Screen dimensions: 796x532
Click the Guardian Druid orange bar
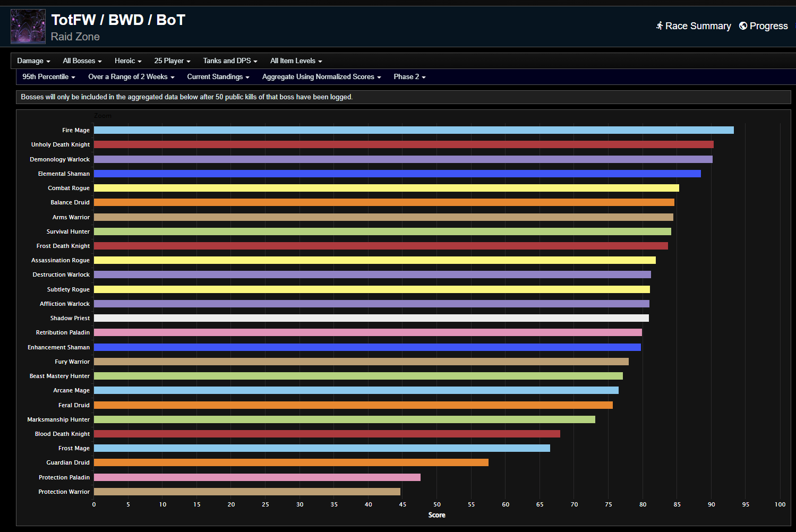click(291, 462)
